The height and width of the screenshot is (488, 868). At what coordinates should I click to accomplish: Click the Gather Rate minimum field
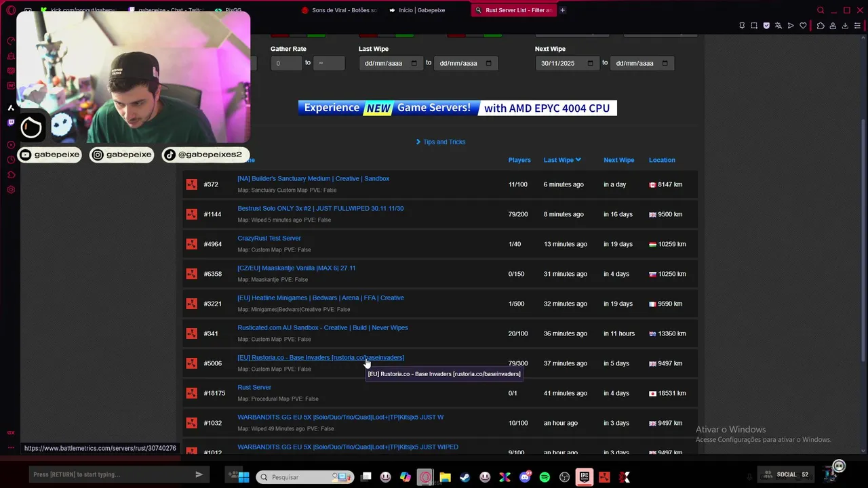click(286, 63)
